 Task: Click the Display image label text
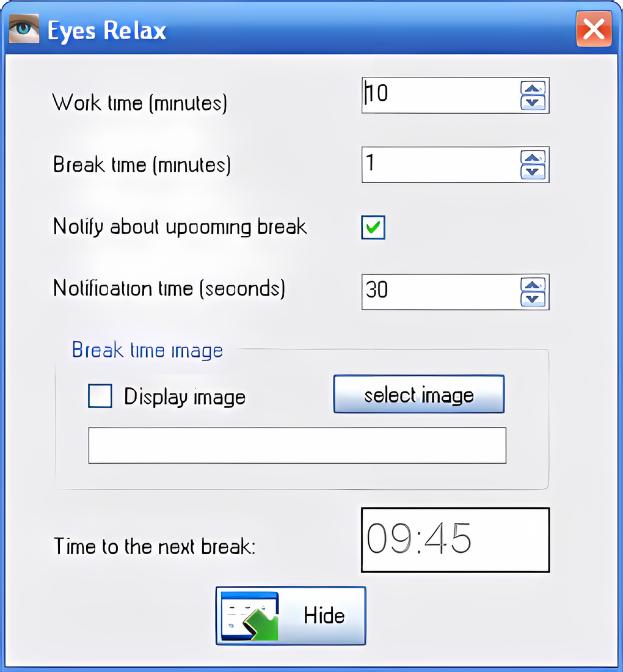[x=184, y=397]
